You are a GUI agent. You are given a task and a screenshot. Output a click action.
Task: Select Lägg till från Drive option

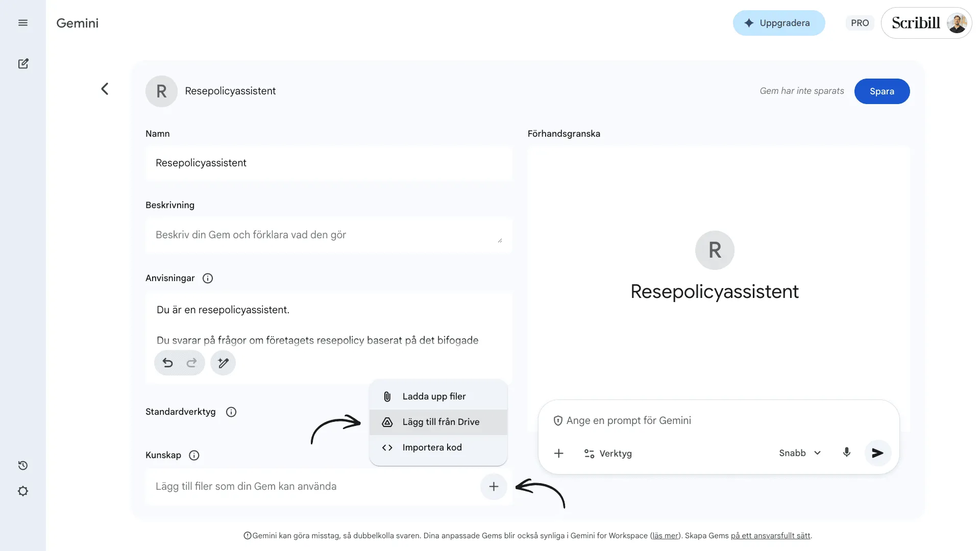[438, 422]
